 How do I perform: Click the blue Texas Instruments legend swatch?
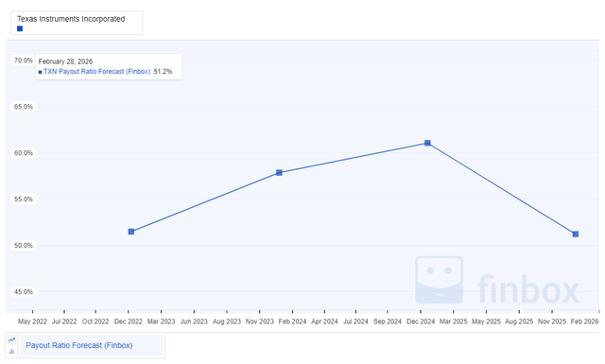tap(20, 28)
